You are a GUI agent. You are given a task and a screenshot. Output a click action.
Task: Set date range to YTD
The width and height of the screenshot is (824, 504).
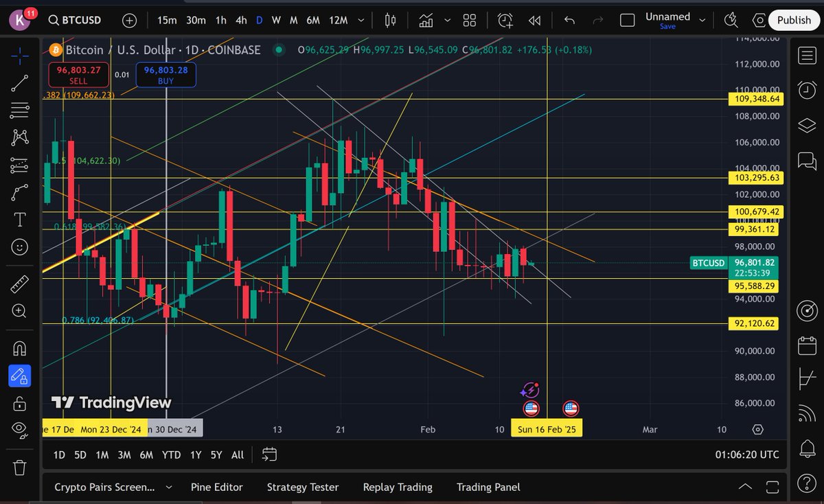click(171, 455)
